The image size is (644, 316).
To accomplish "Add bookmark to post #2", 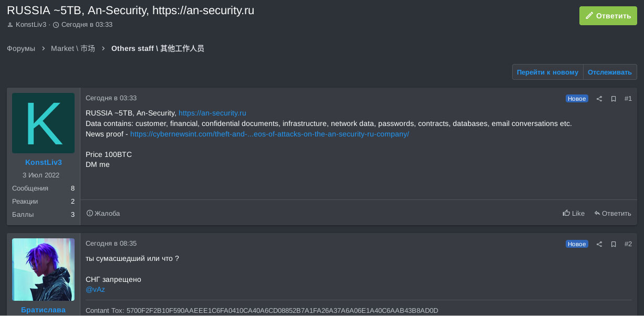I will coord(614,244).
